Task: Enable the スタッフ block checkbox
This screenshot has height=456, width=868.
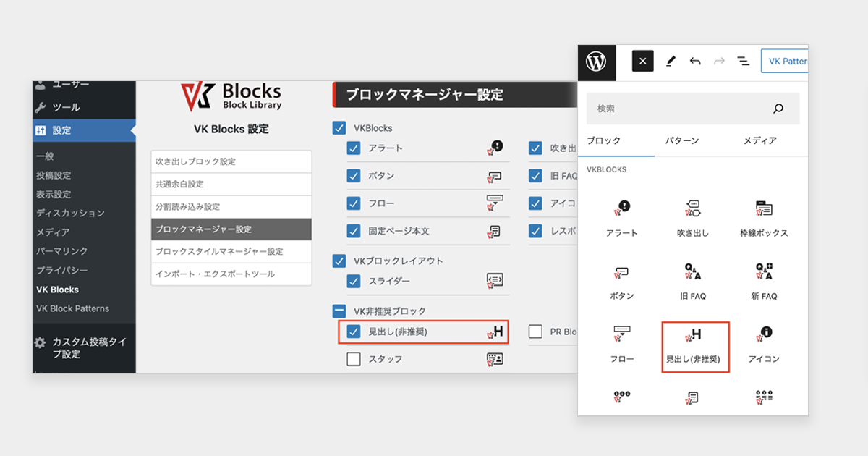Action: click(x=354, y=359)
